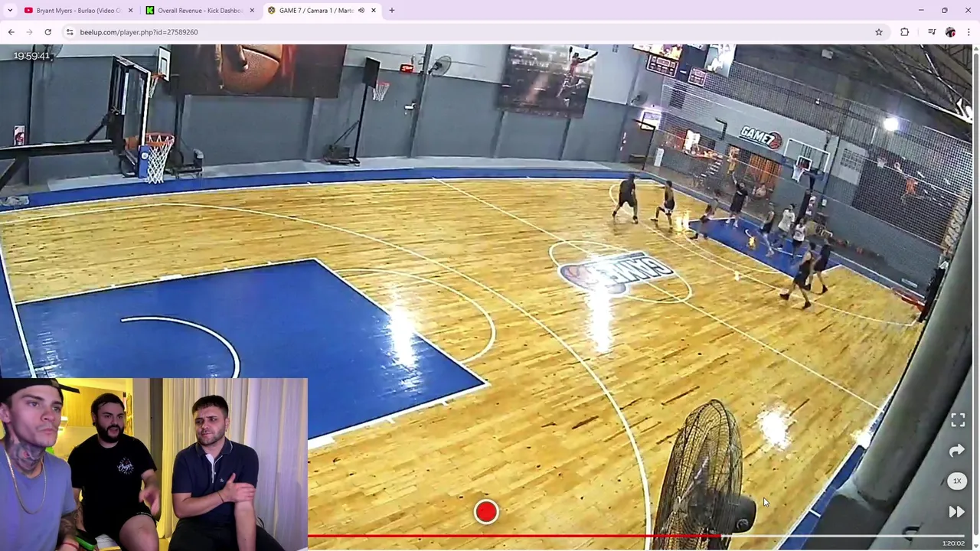Viewport: 980px width, 551px height.
Task: Click the streamer webcam overlay
Action: click(153, 464)
